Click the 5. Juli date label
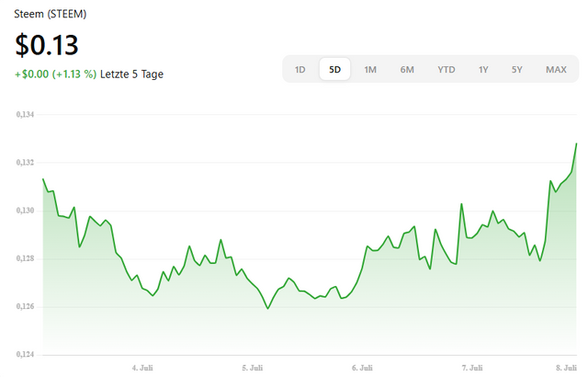 (x=253, y=368)
